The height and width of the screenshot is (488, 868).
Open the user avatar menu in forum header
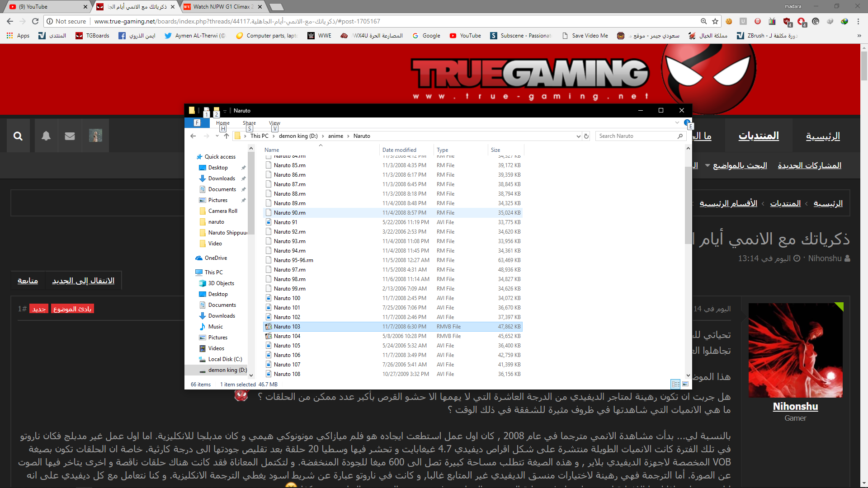click(x=95, y=136)
